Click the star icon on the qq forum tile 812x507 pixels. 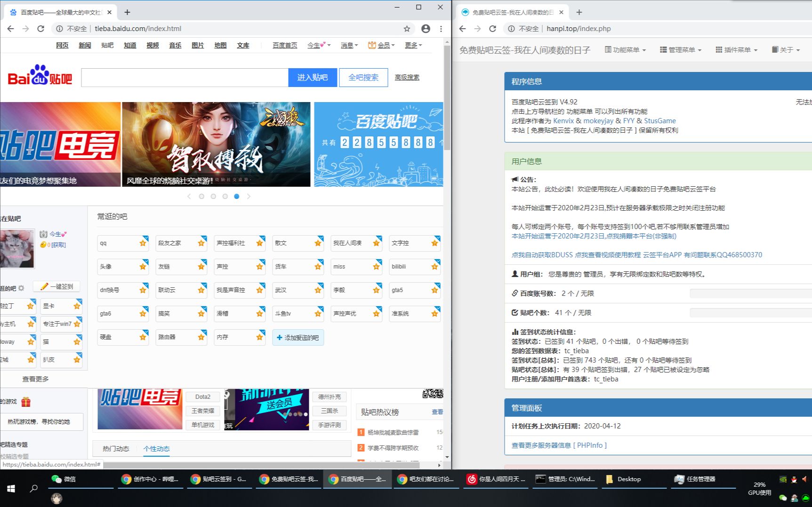(143, 243)
